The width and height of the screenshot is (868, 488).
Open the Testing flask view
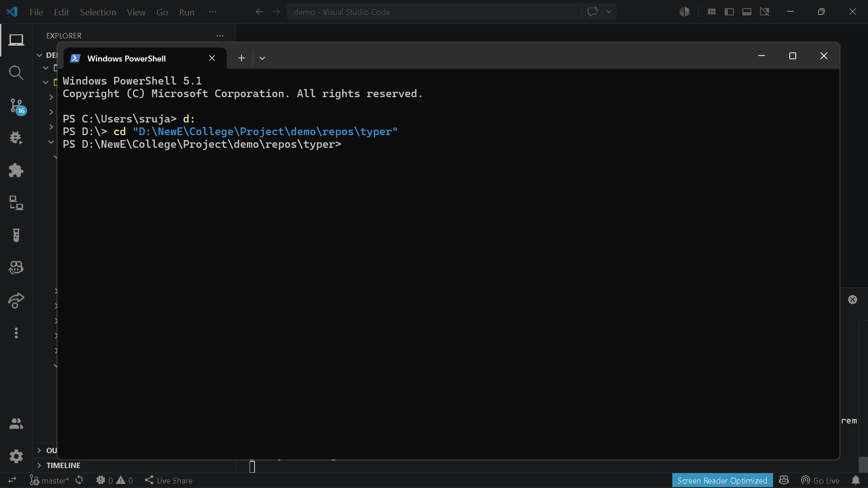(x=16, y=235)
